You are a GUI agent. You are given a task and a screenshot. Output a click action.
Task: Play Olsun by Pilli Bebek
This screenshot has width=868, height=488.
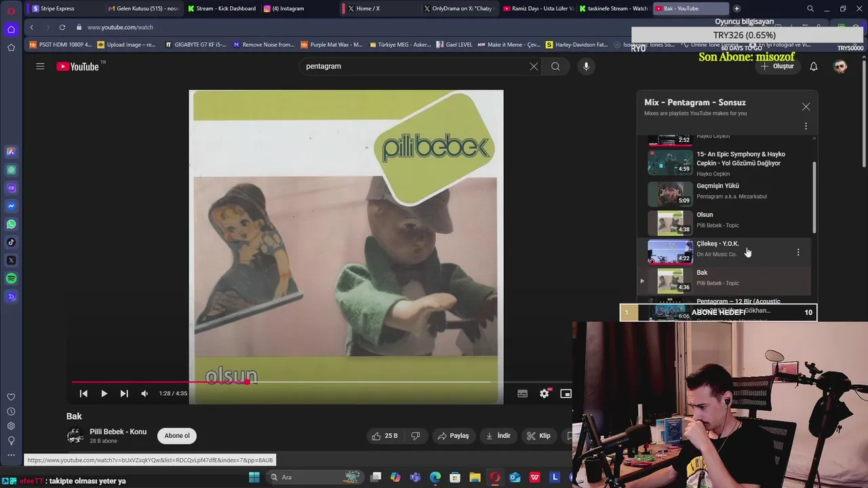726,223
